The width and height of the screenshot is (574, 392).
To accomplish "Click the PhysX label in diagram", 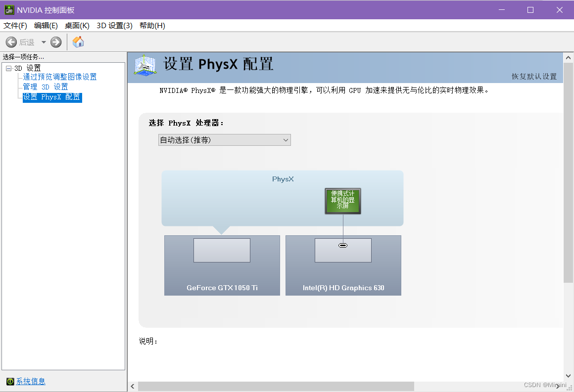I will (283, 179).
